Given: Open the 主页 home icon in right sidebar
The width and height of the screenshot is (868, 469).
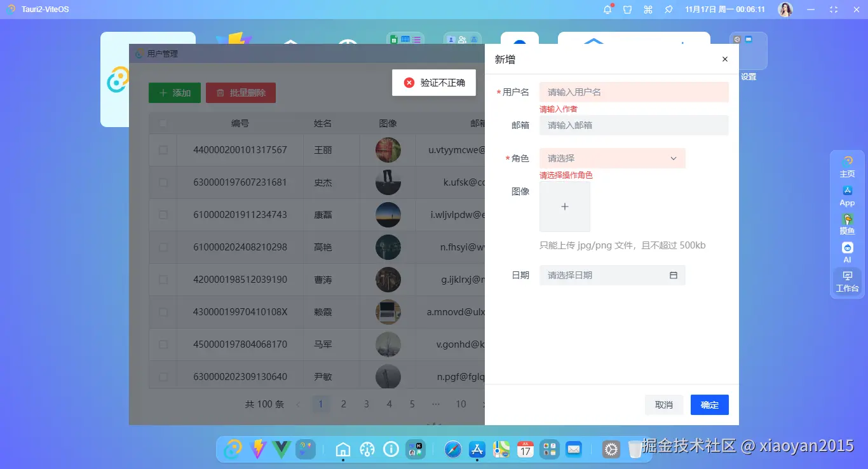Looking at the screenshot, I should 847,165.
